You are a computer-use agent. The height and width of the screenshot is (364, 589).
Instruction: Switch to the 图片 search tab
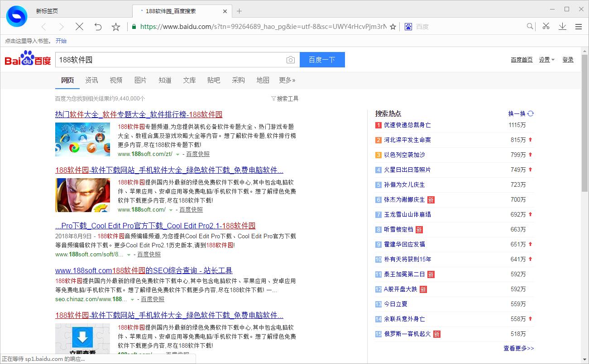pyautogui.click(x=140, y=80)
